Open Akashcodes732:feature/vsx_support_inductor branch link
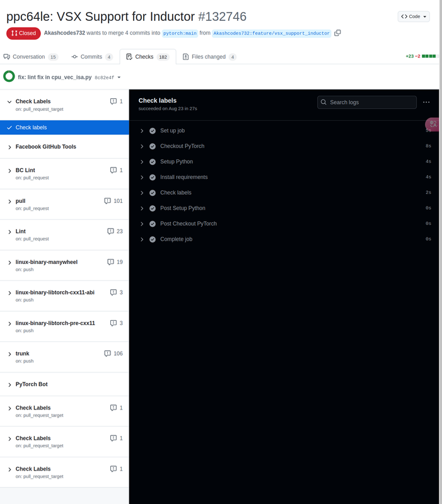Screen dimensions: 442x504 click(x=272, y=33)
